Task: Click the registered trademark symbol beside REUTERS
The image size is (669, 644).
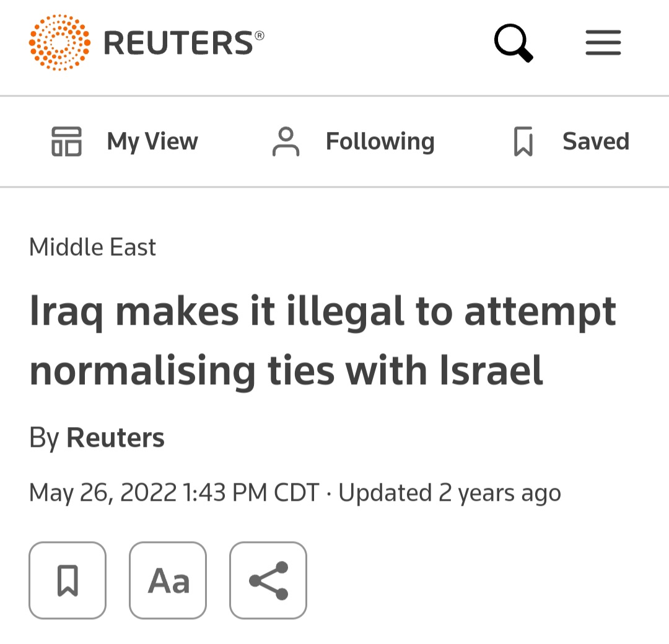Action: [259, 35]
